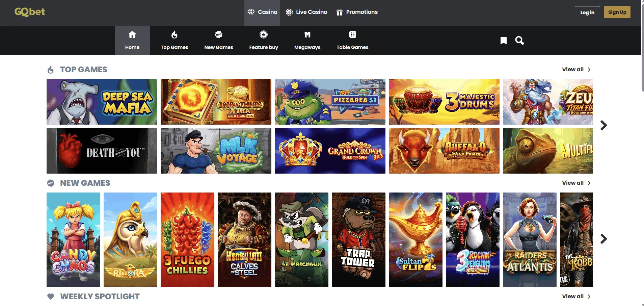Click the TOP GAMES section heading
The width and height of the screenshot is (644, 306).
pos(83,70)
